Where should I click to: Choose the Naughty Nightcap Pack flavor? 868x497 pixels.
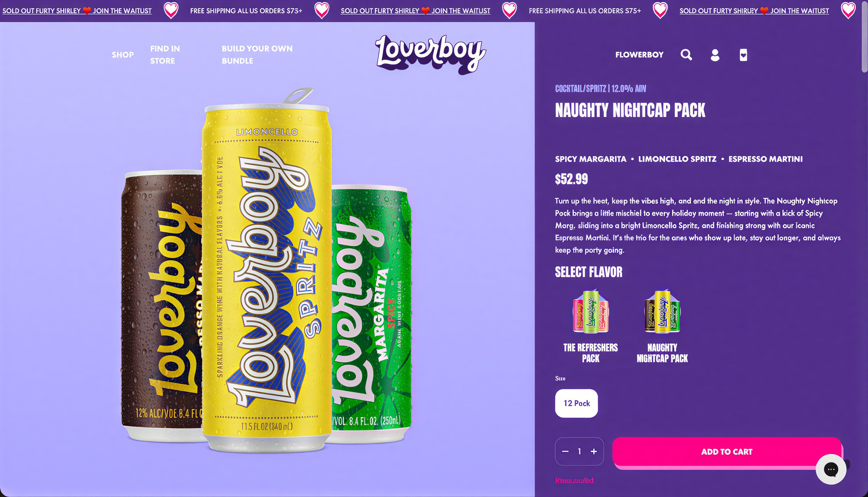pos(662,326)
